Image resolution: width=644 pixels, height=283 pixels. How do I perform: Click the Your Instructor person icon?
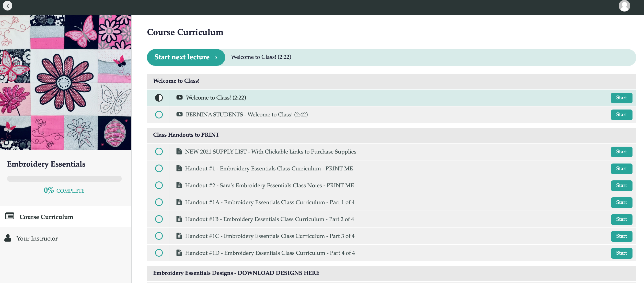8,238
